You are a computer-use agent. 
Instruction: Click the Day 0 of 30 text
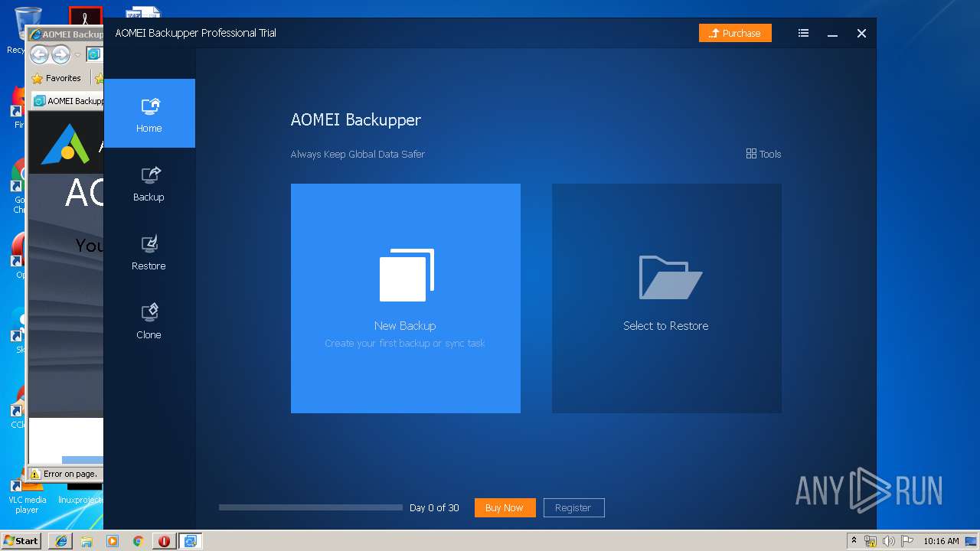tap(434, 507)
